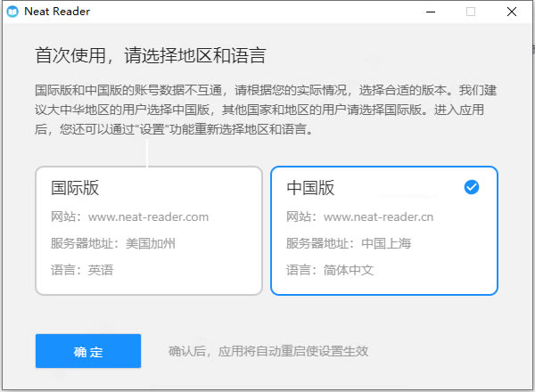The width and height of the screenshot is (535, 392).
Task: Click the heading 首次使用，请选择地区和语言
Action: (151, 55)
